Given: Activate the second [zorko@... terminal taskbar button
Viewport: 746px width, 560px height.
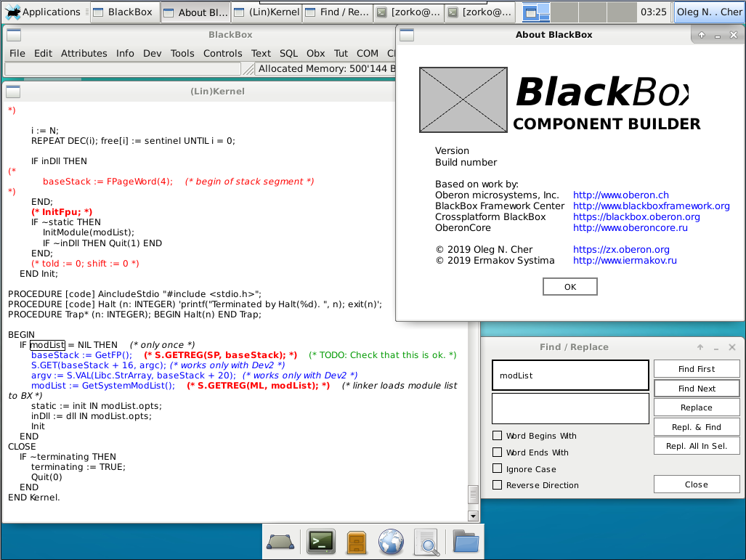Looking at the screenshot, I should coord(481,12).
